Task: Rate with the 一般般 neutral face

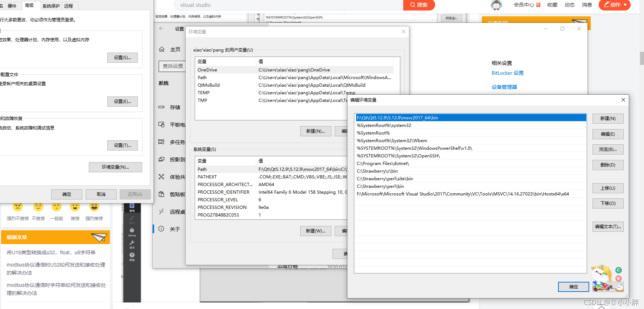Action: coord(57,206)
